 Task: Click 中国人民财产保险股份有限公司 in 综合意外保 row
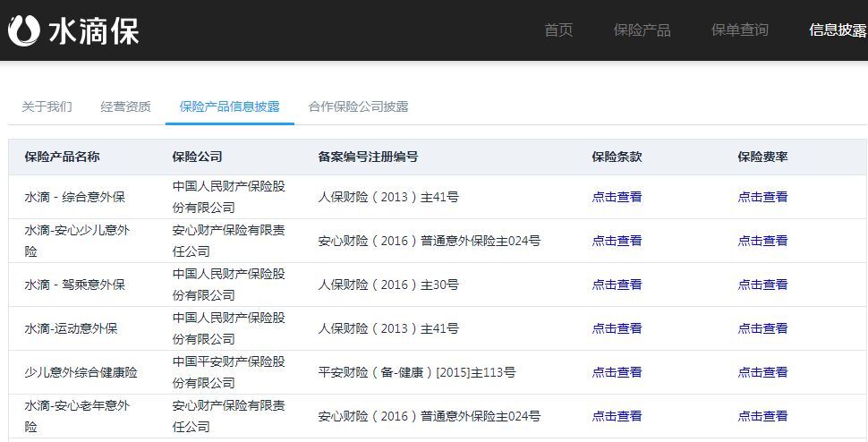point(228,197)
